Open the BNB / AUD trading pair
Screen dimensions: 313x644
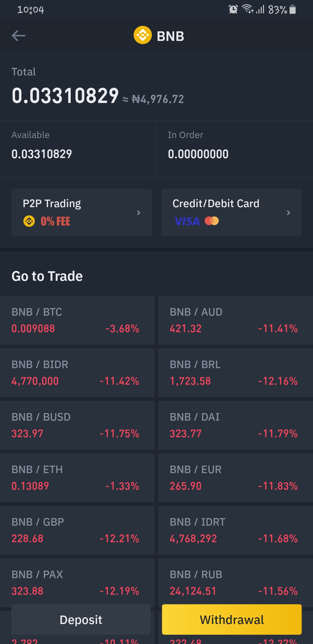tap(235, 320)
